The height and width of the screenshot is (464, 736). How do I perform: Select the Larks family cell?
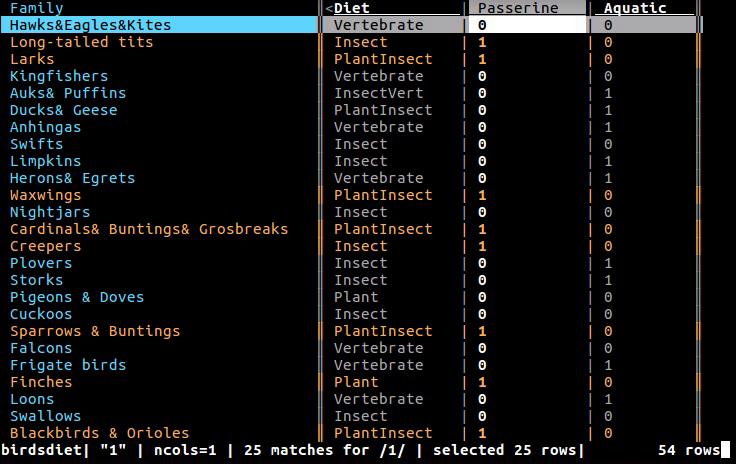[x=32, y=59]
